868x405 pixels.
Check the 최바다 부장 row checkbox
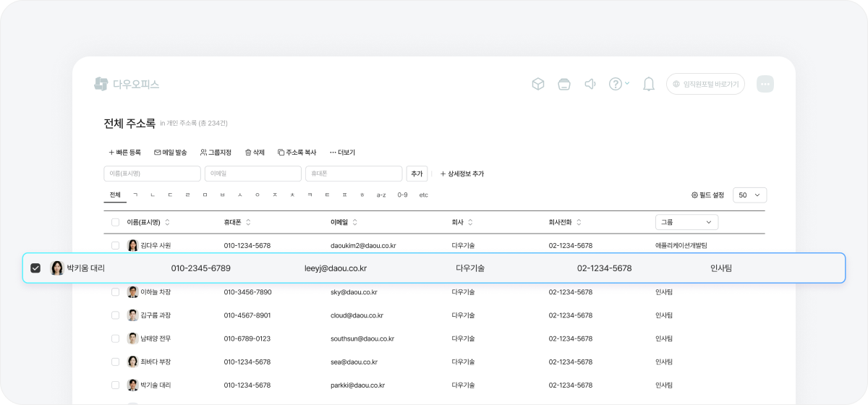point(115,362)
